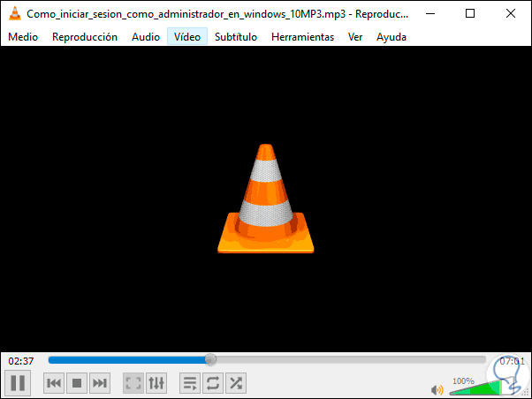The image size is (532, 399).
Task: Open the Ayuda menu
Action: tap(391, 36)
